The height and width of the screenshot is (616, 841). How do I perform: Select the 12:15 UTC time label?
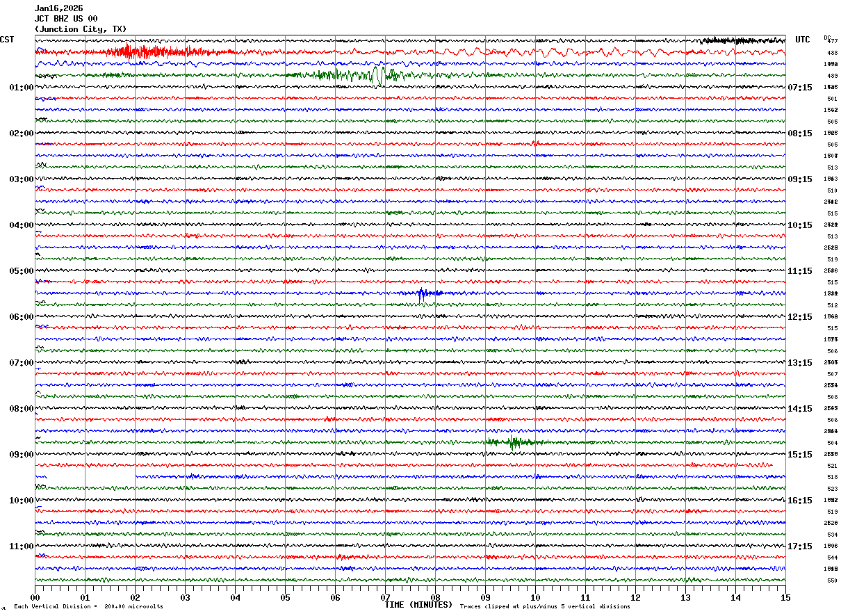pyautogui.click(x=799, y=317)
